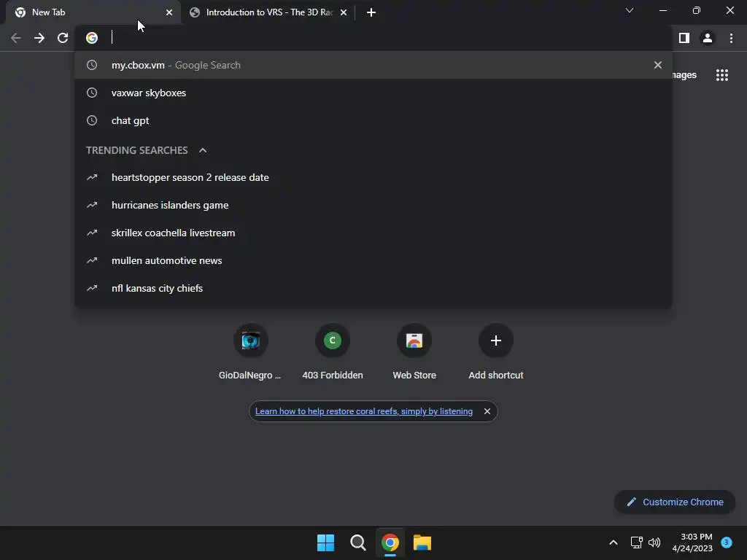Screen dimensions: 747x560
Task: Close the Introduction to VRS tab
Action: tap(344, 12)
